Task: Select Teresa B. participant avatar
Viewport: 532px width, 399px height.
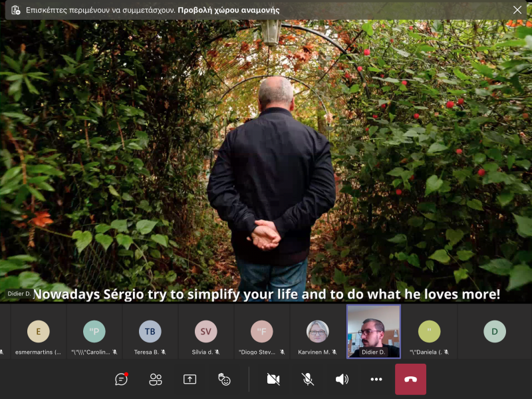Action: 150,331
